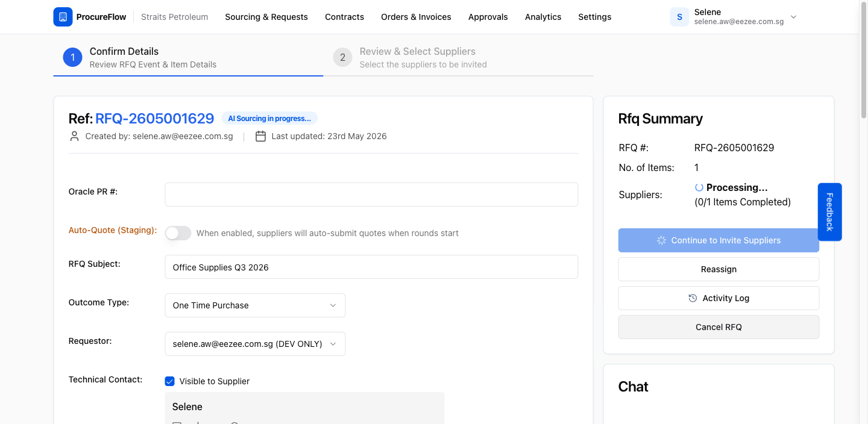Click the Cancel RFQ button
868x424 pixels.
[719, 327]
